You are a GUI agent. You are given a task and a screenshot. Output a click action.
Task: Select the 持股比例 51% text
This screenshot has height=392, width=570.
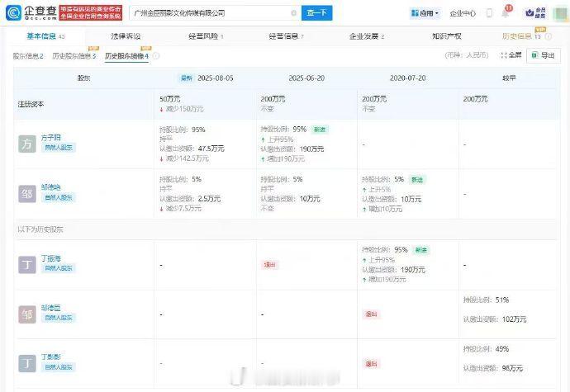486,300
